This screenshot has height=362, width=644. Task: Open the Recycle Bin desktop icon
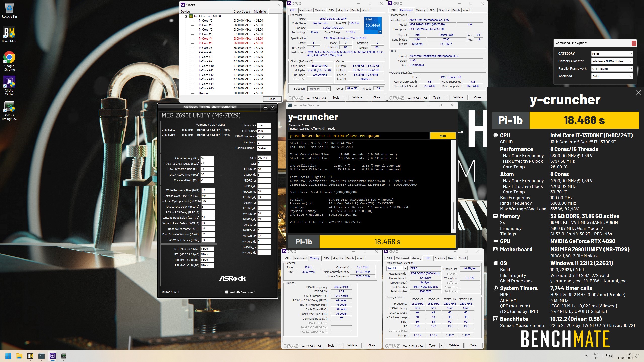coord(9,10)
